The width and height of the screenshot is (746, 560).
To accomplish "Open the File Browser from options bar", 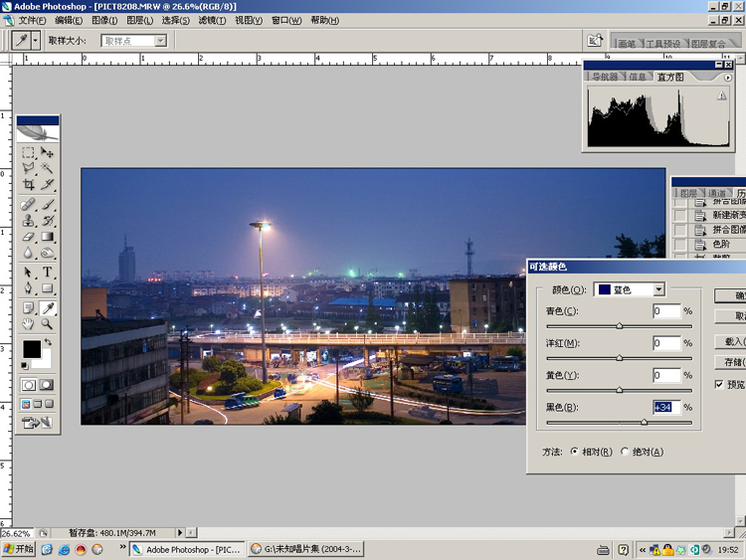I will pyautogui.click(x=595, y=41).
